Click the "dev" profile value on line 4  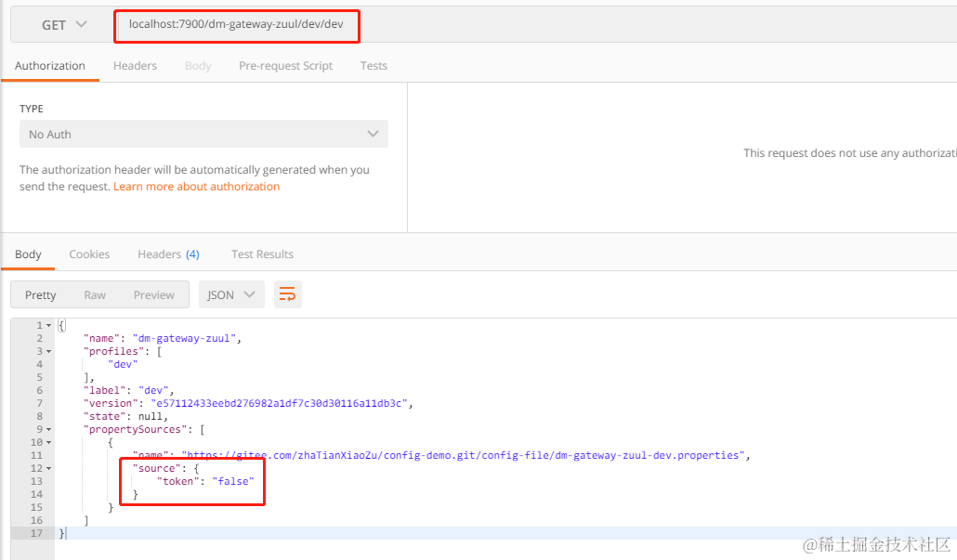(123, 365)
